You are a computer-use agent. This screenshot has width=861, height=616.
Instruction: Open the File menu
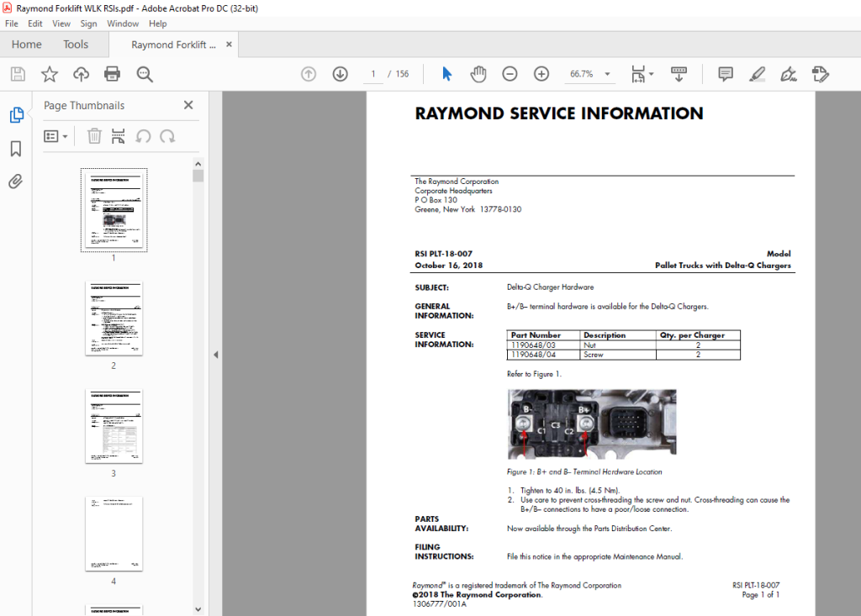[12, 24]
